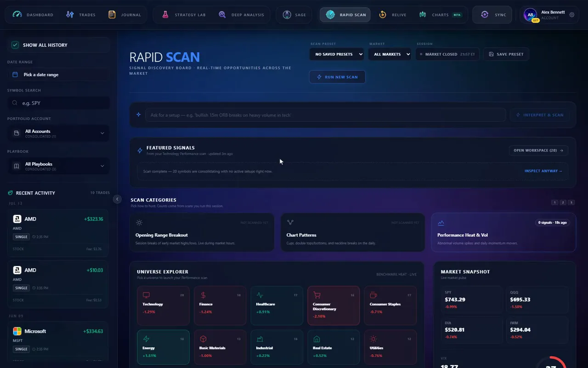588x368 pixels.
Task: Click the setup prompt input field
Action: tap(325, 115)
